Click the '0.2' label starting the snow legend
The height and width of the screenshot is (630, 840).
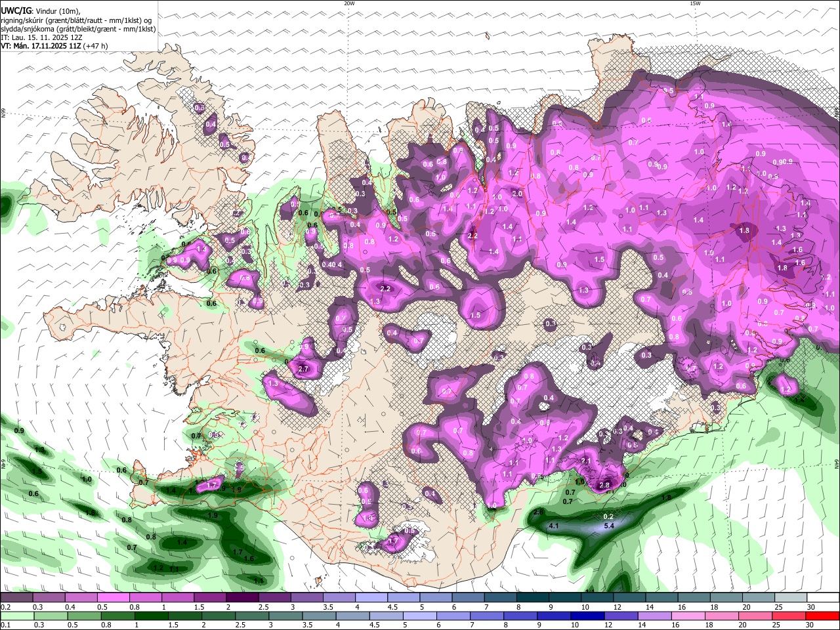(5, 607)
